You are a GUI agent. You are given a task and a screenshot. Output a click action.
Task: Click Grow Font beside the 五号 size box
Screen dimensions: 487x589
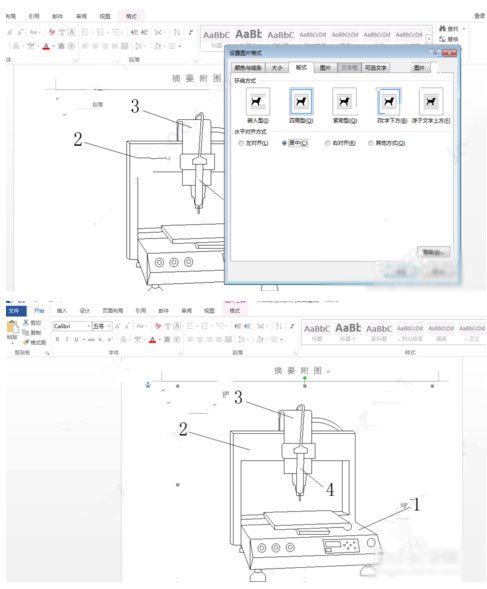point(118,326)
